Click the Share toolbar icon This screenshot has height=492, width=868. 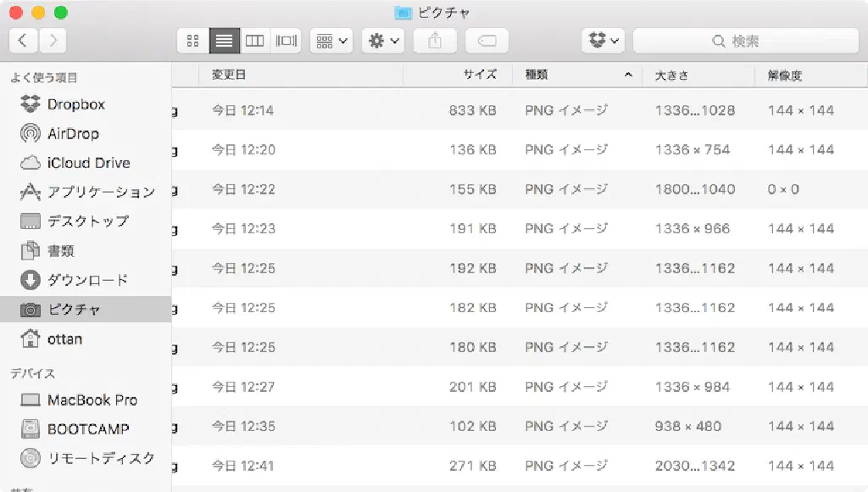[436, 41]
